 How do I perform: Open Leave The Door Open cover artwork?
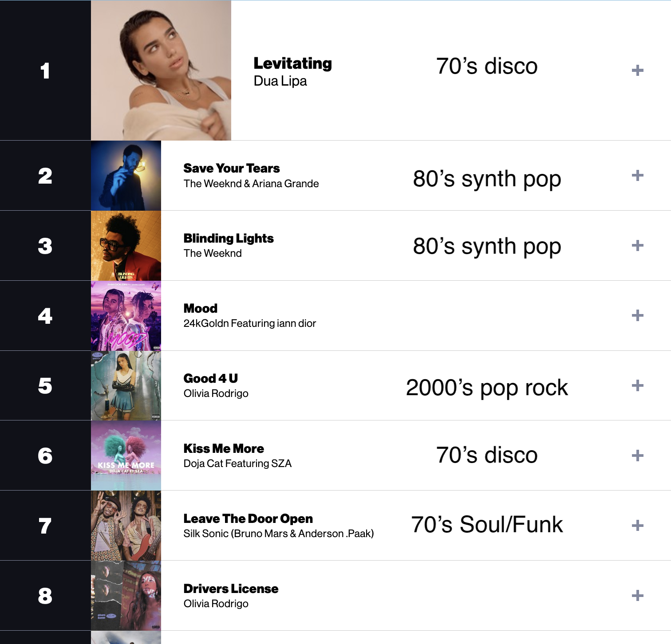click(126, 526)
